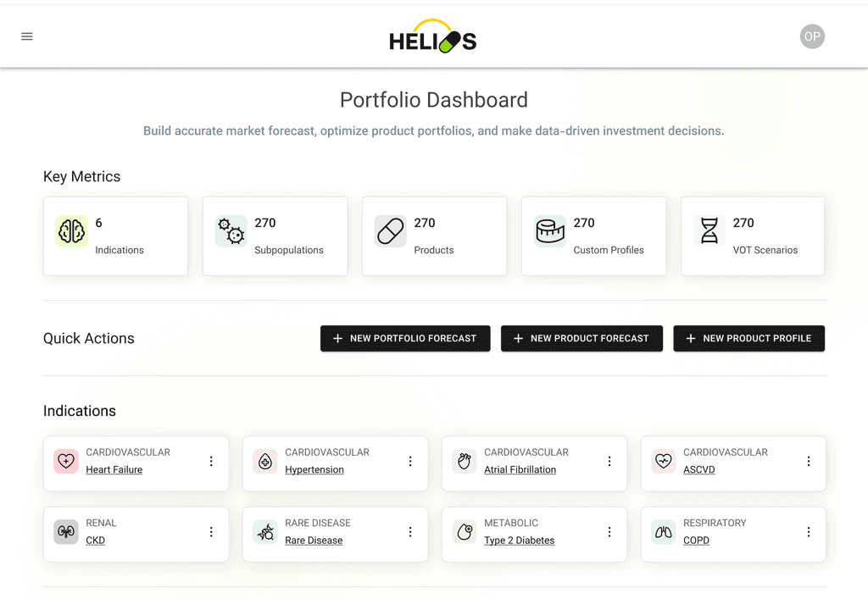Click the virus Subpopulations icon
Image resolution: width=868 pixels, height=599 pixels.
pos(231,230)
